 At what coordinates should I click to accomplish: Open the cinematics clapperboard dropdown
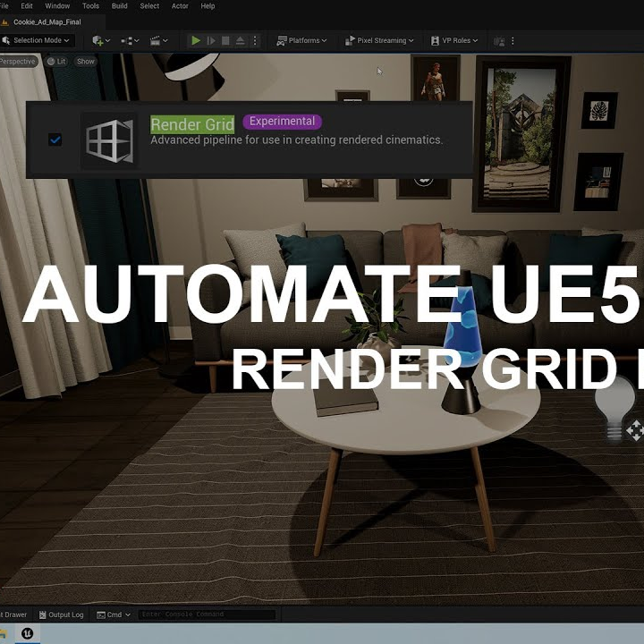[x=159, y=40]
